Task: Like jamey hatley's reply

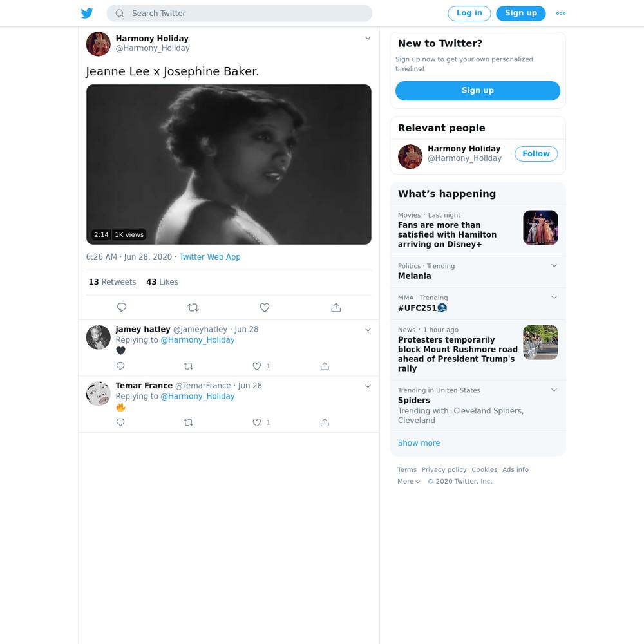Action: (257, 366)
